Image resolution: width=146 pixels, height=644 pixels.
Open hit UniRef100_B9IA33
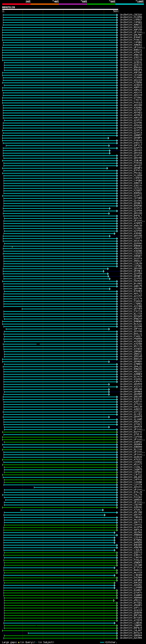[x=131, y=27]
